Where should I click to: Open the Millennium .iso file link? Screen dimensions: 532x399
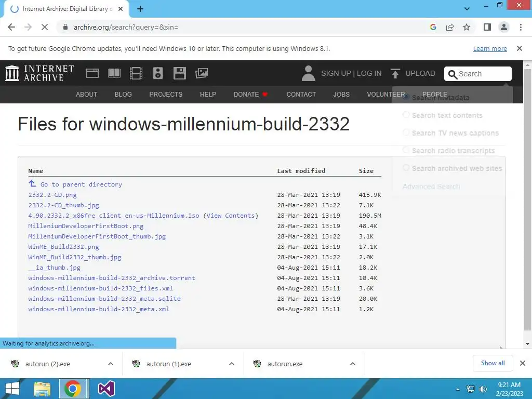114,216
